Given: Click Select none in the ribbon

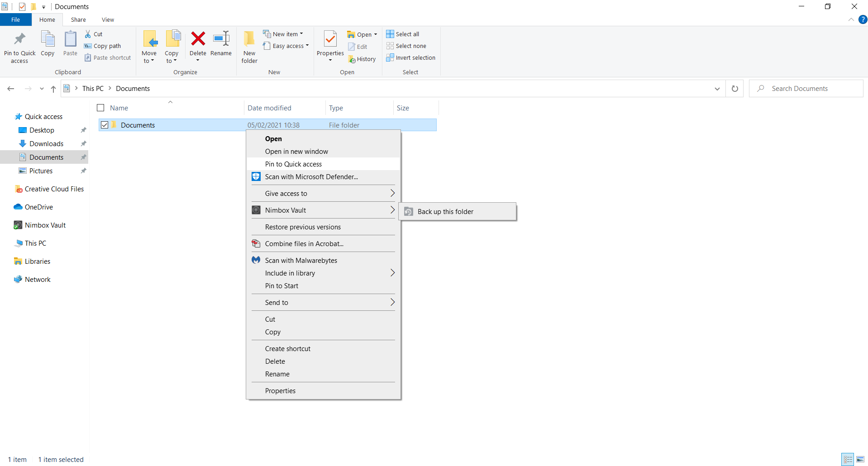Looking at the screenshot, I should click(406, 46).
